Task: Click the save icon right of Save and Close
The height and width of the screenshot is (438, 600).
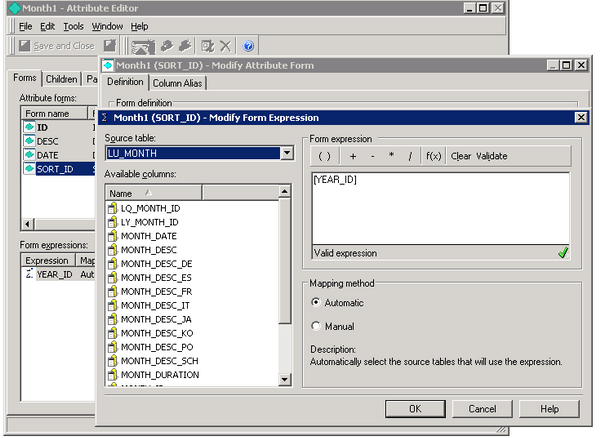Action: tap(109, 46)
